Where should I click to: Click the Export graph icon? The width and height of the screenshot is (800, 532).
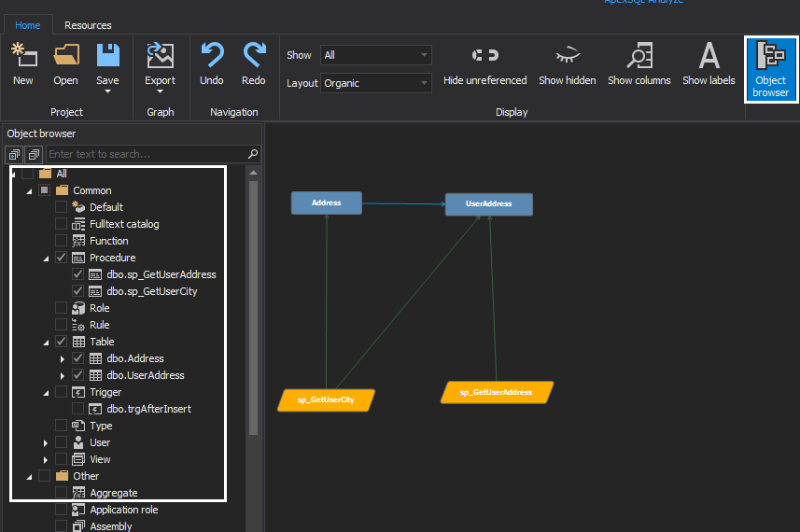(x=161, y=57)
